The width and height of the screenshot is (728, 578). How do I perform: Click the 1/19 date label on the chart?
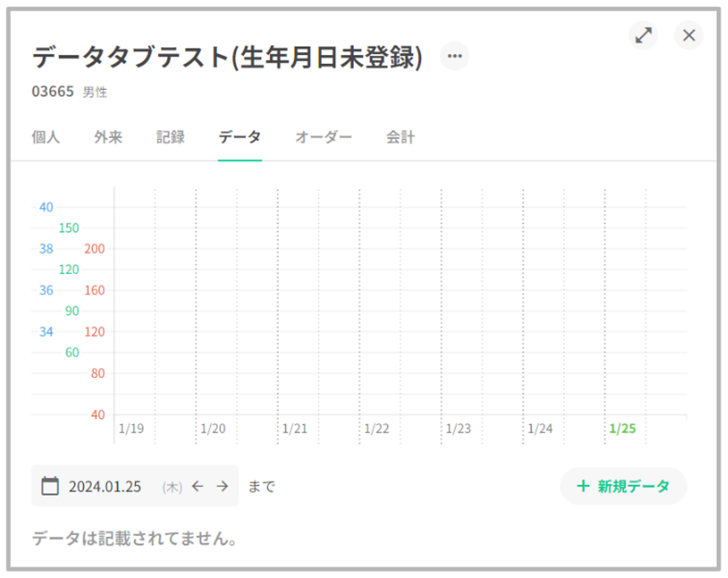[131, 429]
